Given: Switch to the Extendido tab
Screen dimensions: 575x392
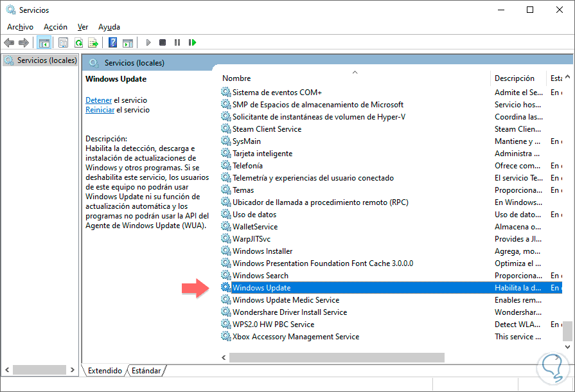Looking at the screenshot, I should click(105, 371).
